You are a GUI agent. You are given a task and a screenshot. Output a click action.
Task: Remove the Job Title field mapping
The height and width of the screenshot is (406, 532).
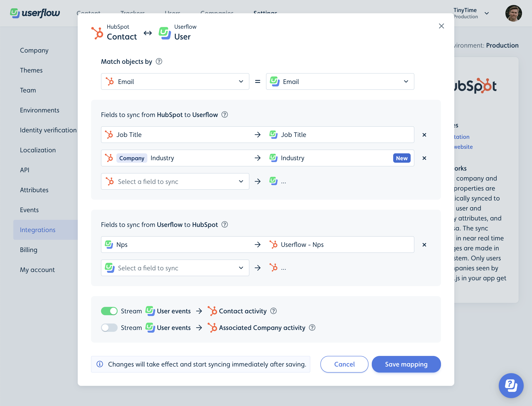tap(424, 135)
